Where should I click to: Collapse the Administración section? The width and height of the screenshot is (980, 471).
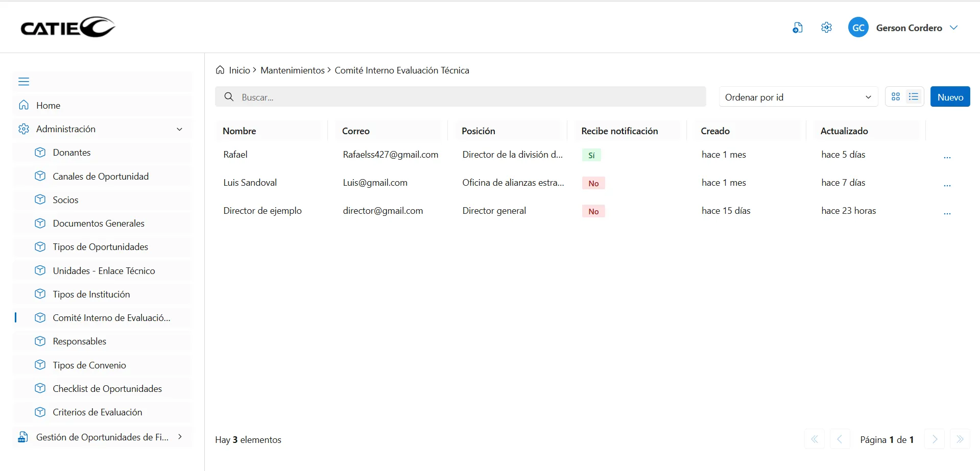pyautogui.click(x=179, y=129)
